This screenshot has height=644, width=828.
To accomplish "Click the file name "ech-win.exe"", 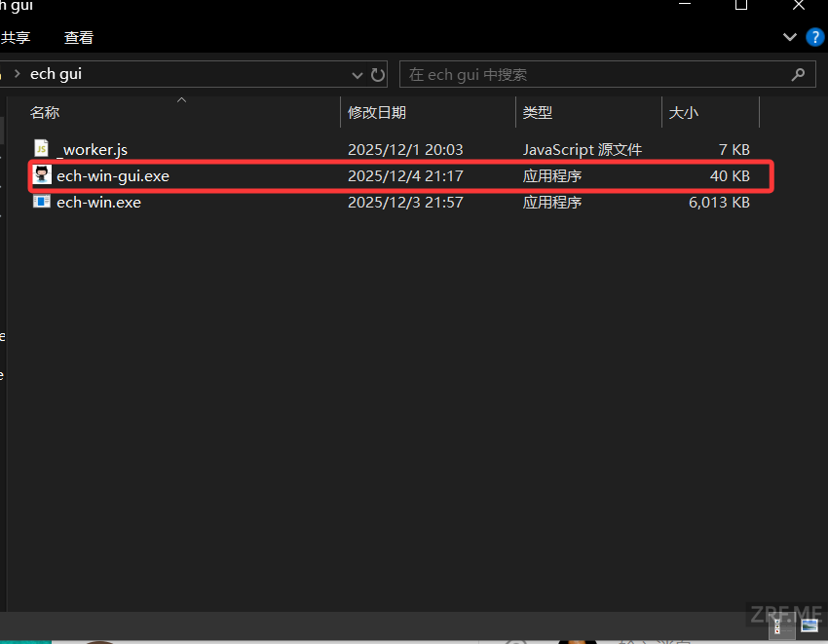I will pos(98,203).
